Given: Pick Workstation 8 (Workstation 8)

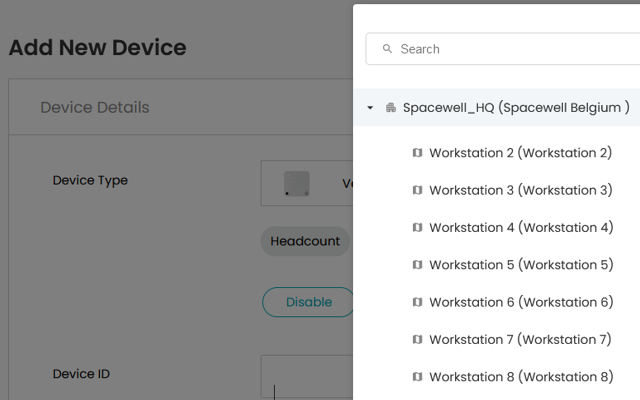Looking at the screenshot, I should pos(521,377).
